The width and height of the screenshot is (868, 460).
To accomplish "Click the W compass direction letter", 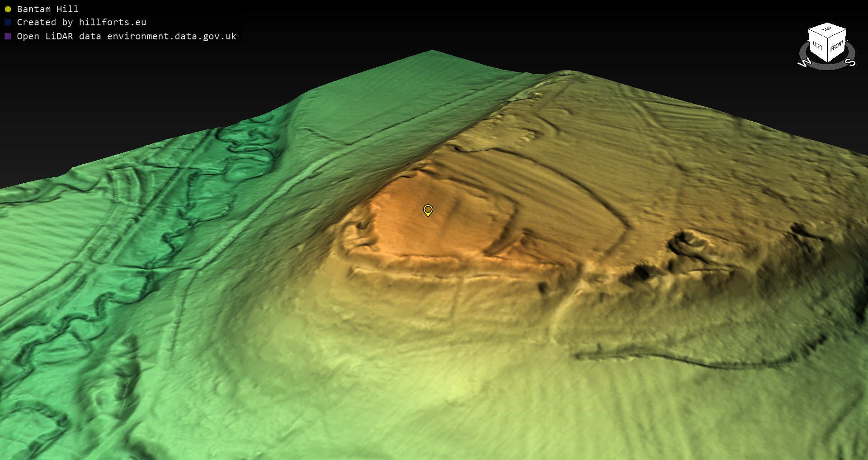I will (804, 63).
